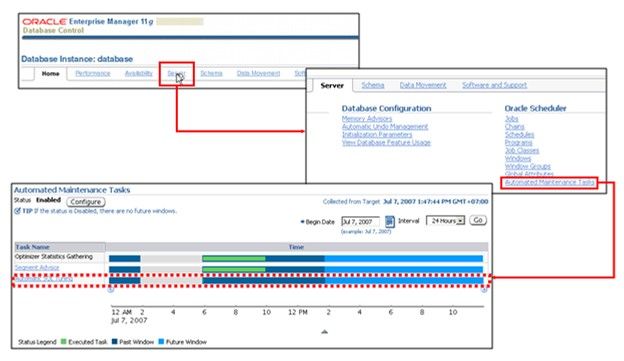Click the 12 PM label on the time axis
The image size is (624, 361).
click(298, 312)
